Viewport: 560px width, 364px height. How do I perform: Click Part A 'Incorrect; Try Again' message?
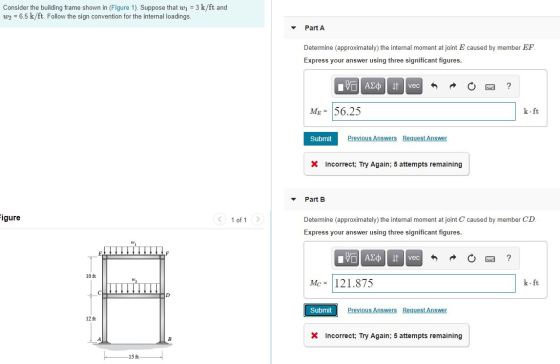pos(386,164)
